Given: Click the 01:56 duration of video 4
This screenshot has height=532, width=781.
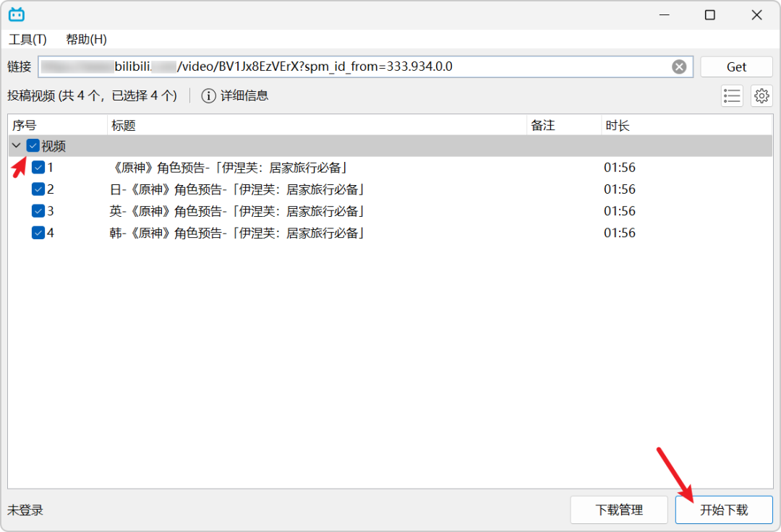Looking at the screenshot, I should click(620, 233).
